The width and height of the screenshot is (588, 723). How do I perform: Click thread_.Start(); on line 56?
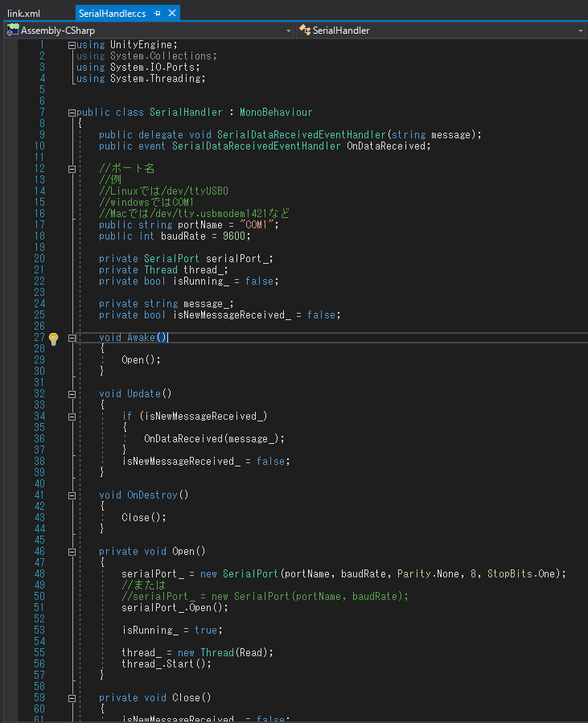[167, 663]
